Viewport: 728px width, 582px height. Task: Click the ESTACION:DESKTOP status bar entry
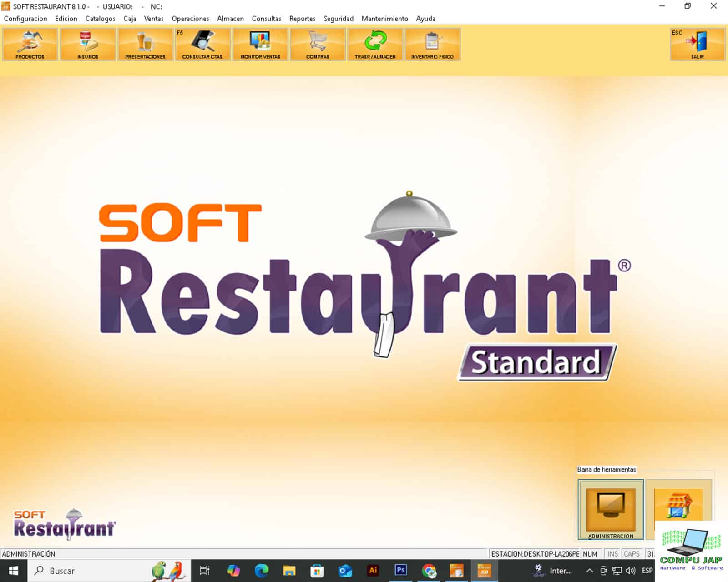click(x=535, y=554)
